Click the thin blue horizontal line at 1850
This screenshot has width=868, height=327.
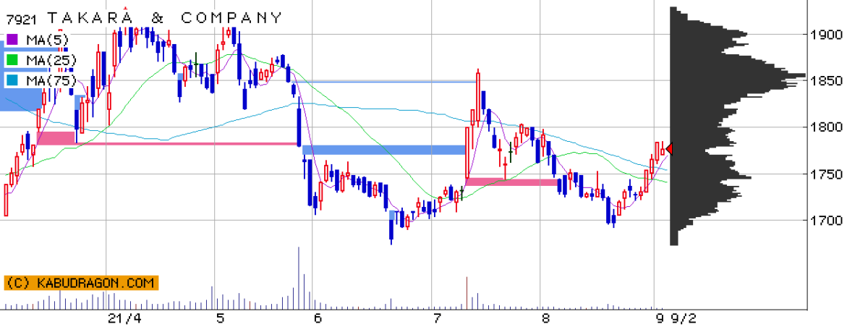[383, 82]
